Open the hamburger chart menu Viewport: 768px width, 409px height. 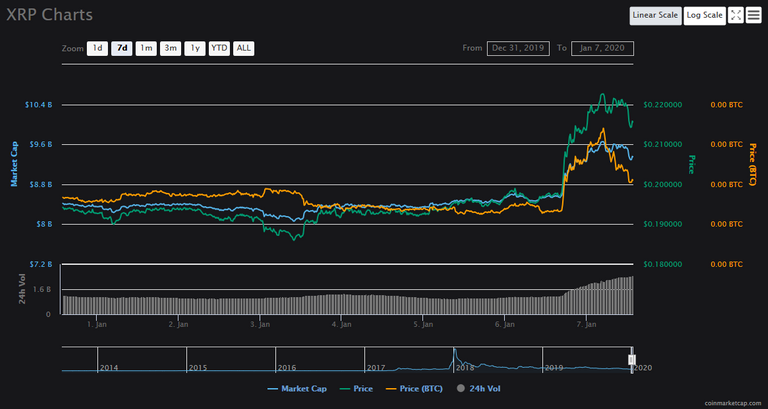(753, 15)
